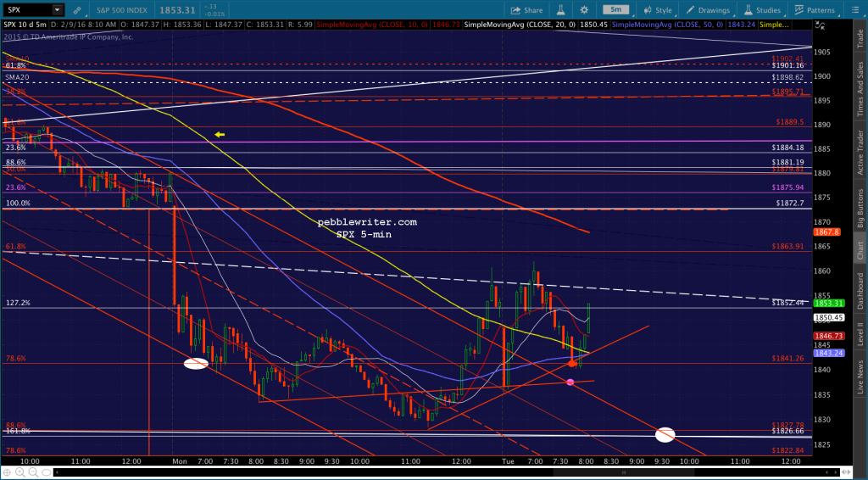Image resolution: width=868 pixels, height=480 pixels.
Task: Open the SPX symbol dropdown arrow
Action: tap(57, 10)
